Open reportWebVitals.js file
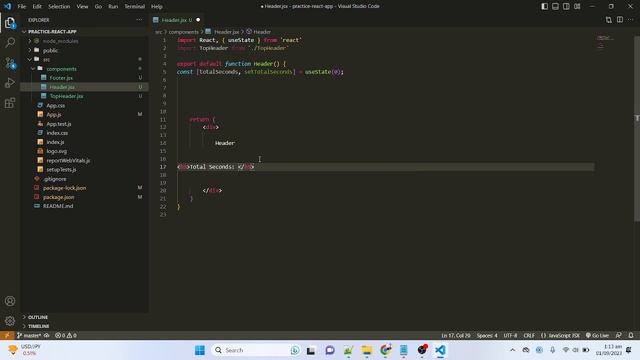Screen dimensions: 640x360 tap(68, 160)
